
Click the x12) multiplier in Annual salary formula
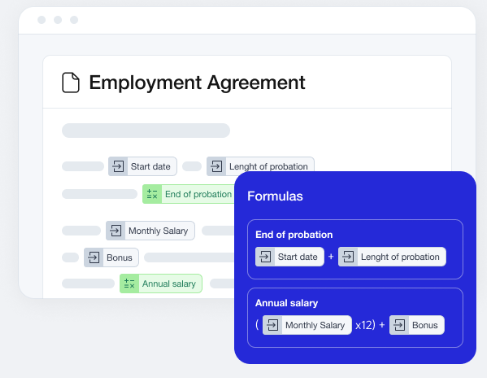(365, 325)
